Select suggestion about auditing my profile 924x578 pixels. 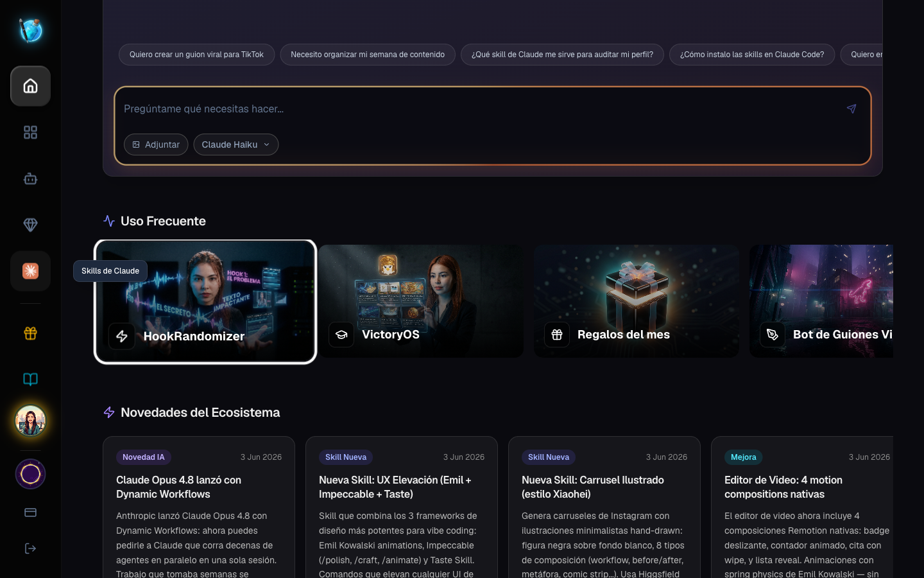(x=562, y=55)
